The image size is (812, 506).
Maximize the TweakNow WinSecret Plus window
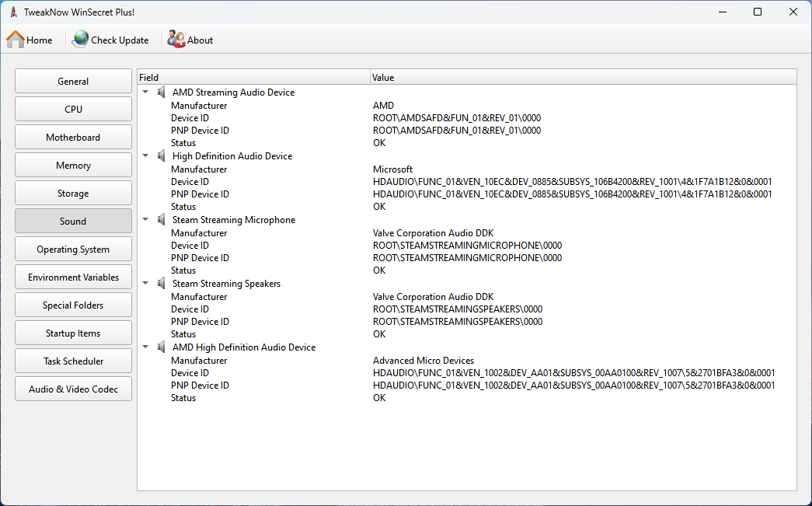tap(757, 12)
